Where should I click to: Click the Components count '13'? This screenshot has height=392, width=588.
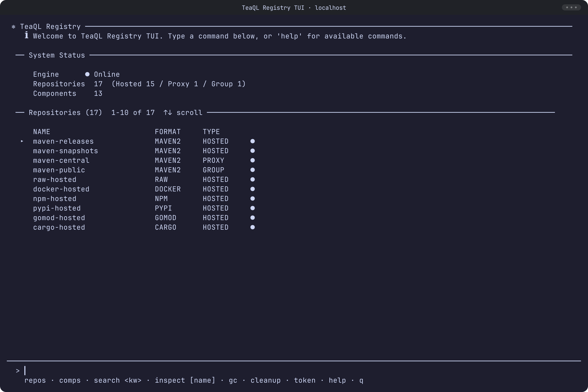point(98,93)
